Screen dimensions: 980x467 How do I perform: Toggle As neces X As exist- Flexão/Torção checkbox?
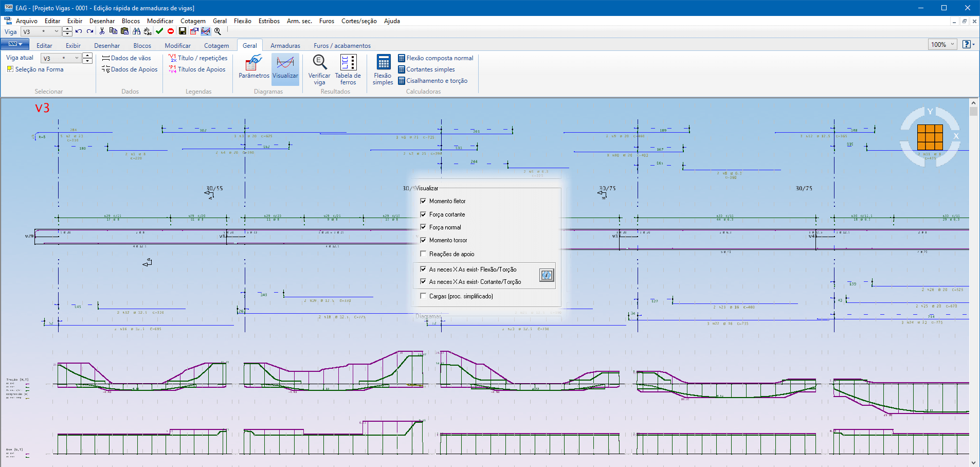423,269
